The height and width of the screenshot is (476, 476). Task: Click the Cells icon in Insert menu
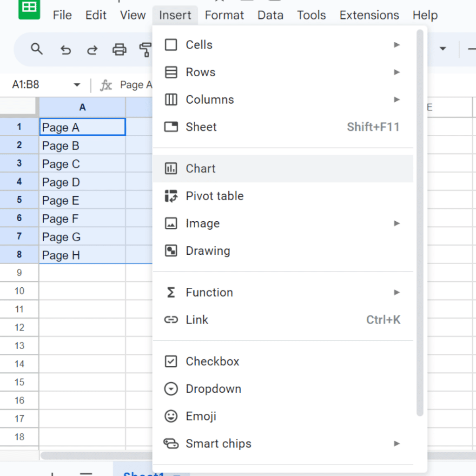tap(171, 45)
